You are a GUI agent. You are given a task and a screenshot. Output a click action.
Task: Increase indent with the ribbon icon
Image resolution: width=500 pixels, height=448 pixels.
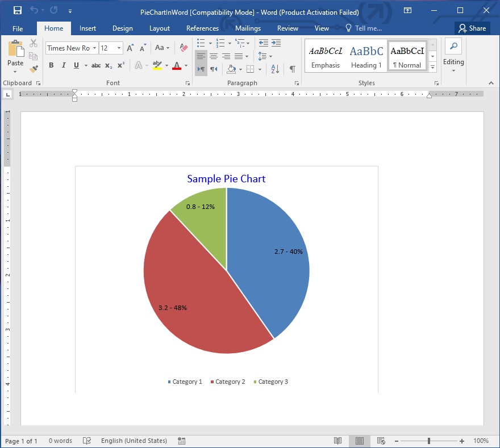click(276, 43)
